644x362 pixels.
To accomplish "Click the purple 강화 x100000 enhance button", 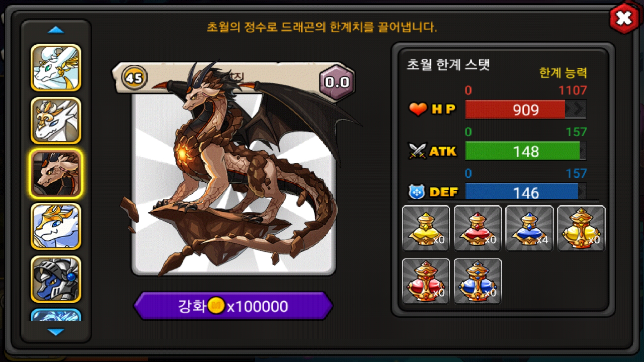I will point(233,306).
